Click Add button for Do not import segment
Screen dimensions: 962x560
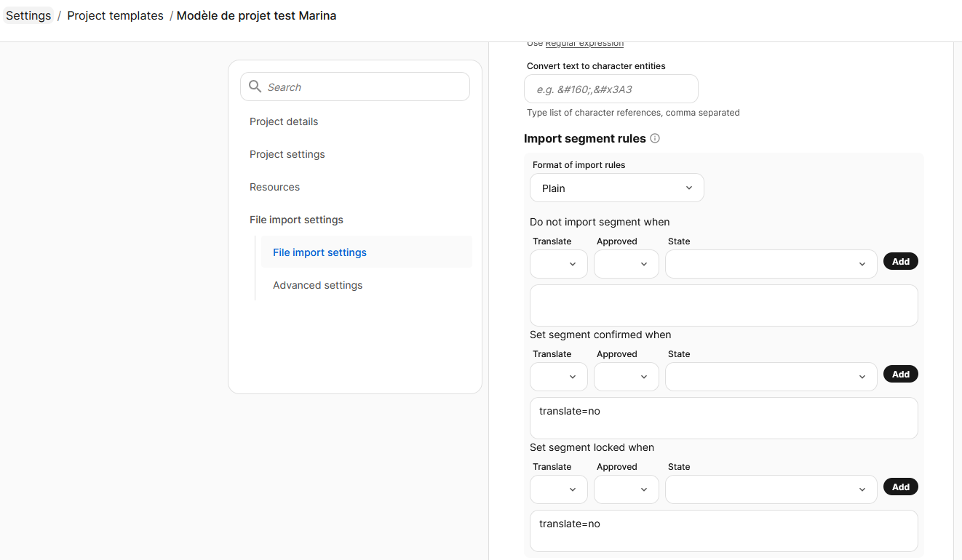click(x=901, y=261)
